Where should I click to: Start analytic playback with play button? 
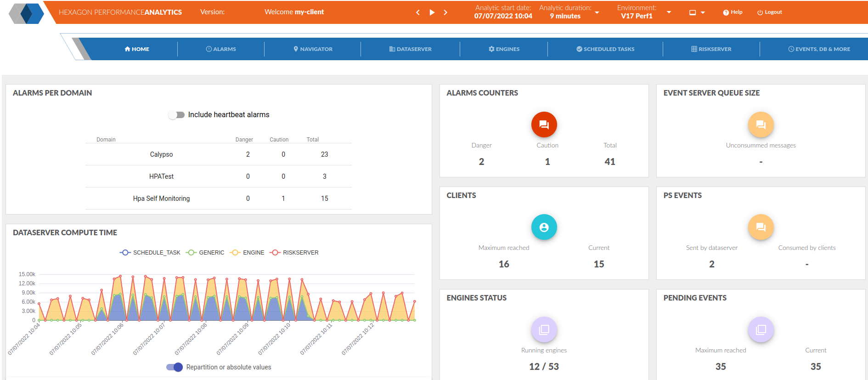pyautogui.click(x=432, y=12)
